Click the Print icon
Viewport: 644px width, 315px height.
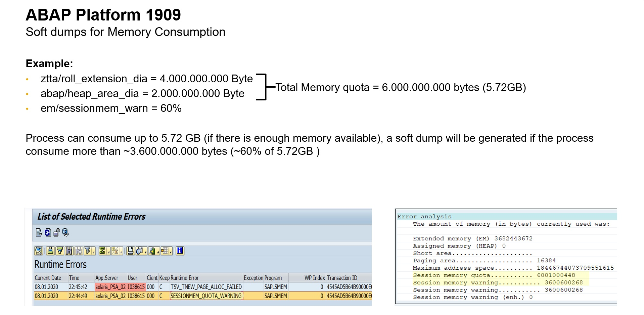(130, 251)
